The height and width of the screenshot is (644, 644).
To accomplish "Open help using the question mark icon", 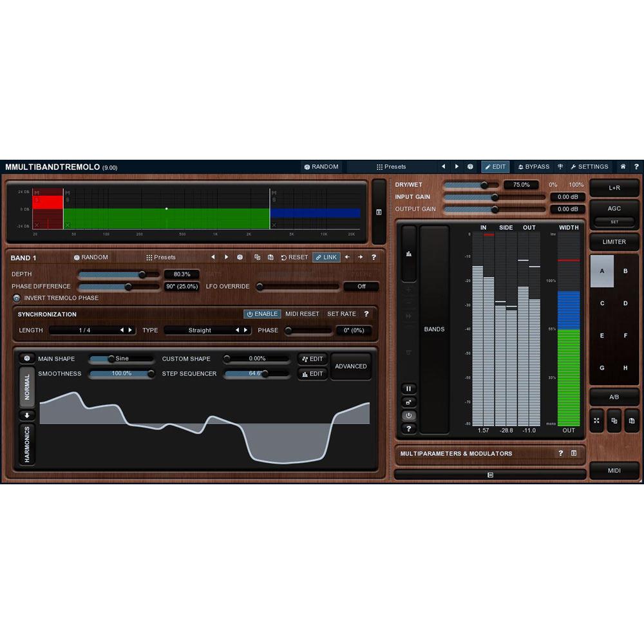I will 636,166.
